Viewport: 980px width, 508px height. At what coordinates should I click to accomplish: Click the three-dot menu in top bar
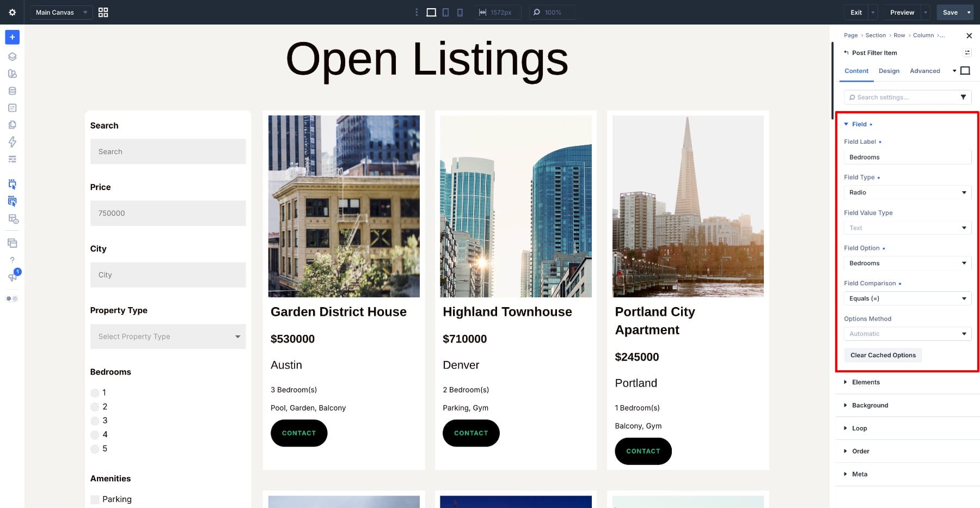point(416,12)
